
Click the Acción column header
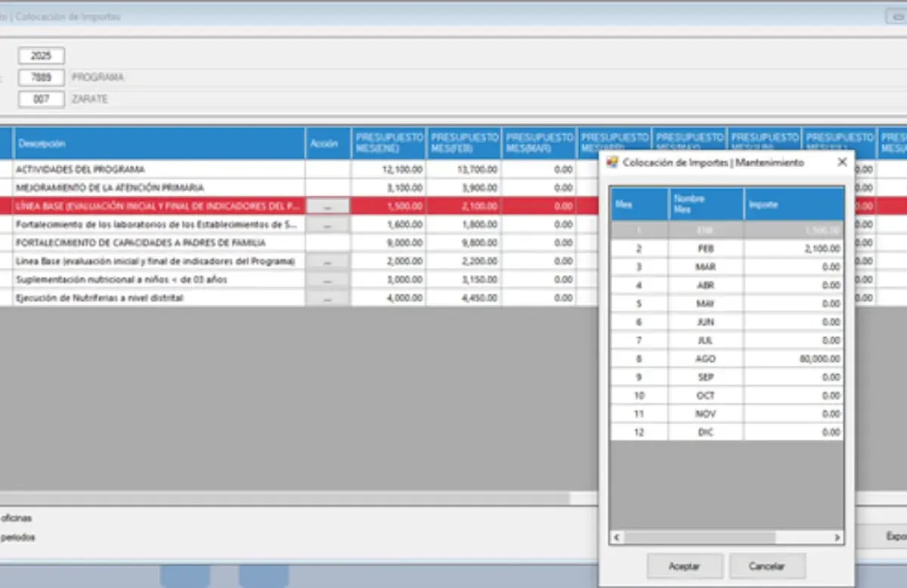tap(328, 143)
